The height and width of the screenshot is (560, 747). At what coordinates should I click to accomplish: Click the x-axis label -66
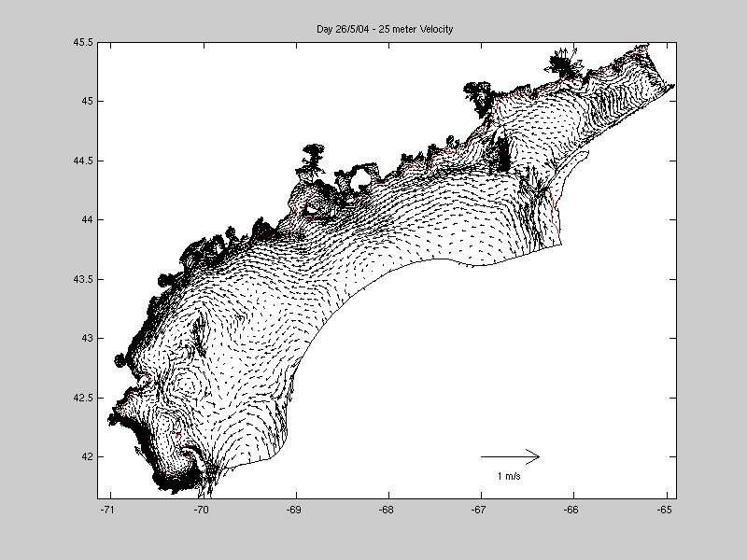[x=571, y=510]
